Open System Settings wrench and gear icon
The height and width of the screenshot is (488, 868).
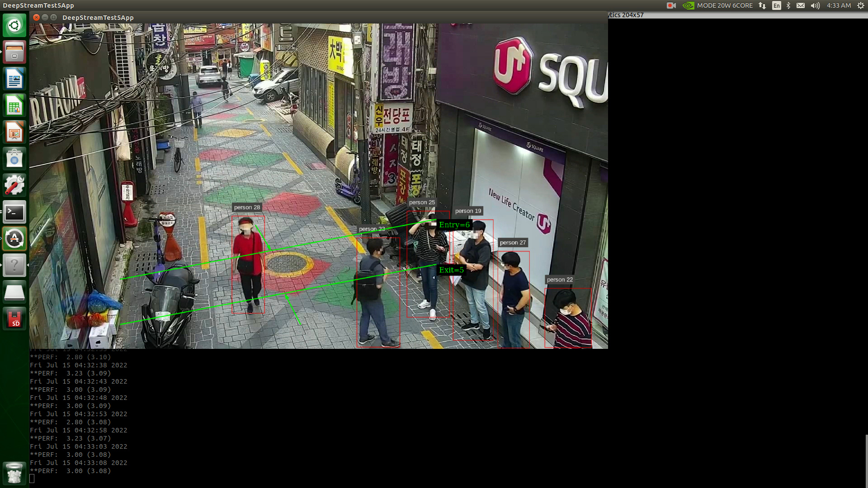click(14, 185)
